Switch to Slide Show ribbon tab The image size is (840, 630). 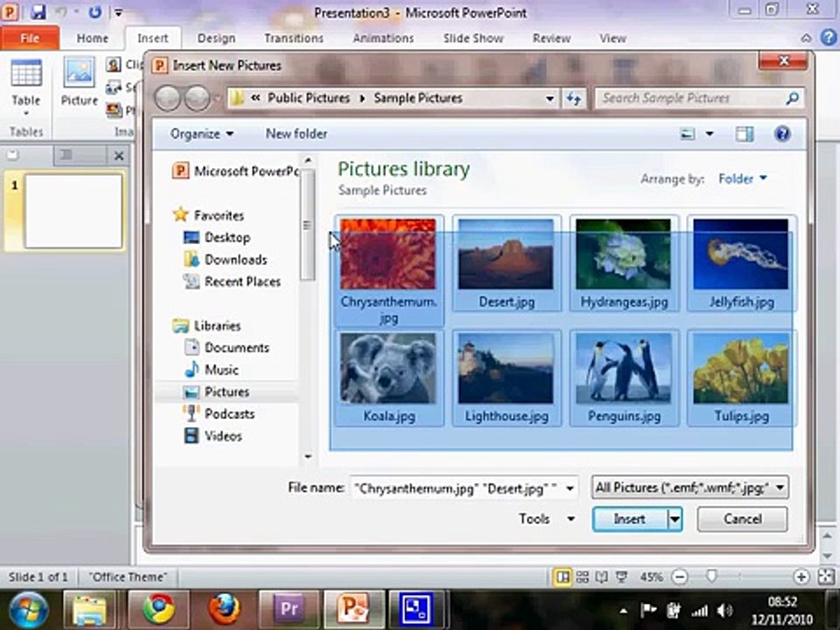pyautogui.click(x=473, y=38)
